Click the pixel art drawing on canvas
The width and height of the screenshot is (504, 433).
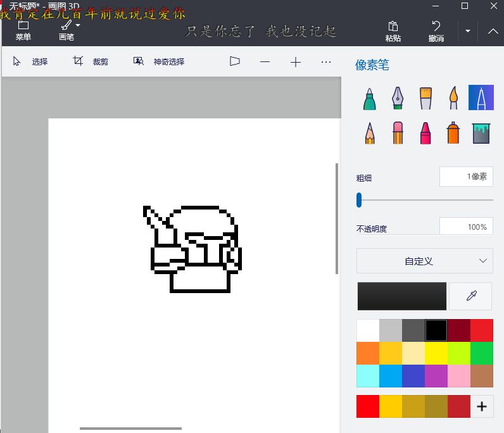coord(192,249)
